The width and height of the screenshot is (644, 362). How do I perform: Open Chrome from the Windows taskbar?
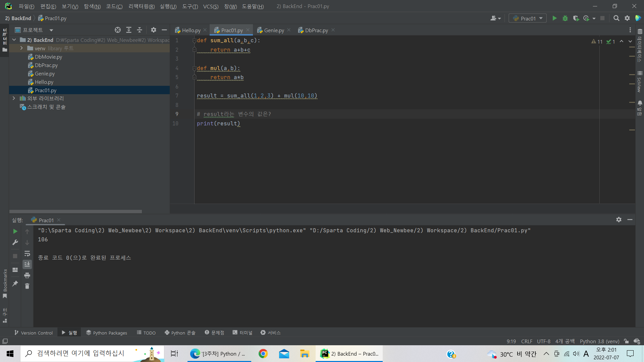[263, 354]
